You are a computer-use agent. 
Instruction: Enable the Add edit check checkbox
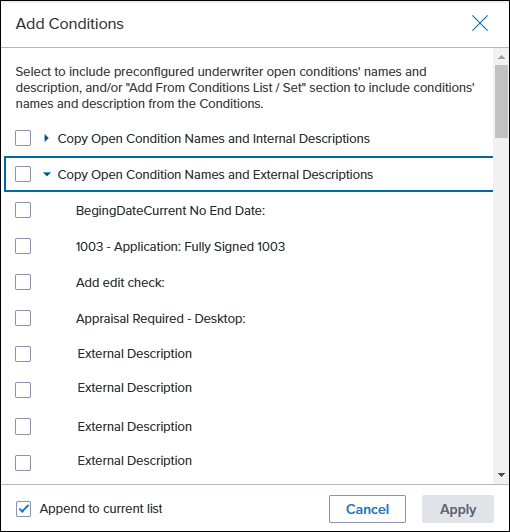pos(23,282)
